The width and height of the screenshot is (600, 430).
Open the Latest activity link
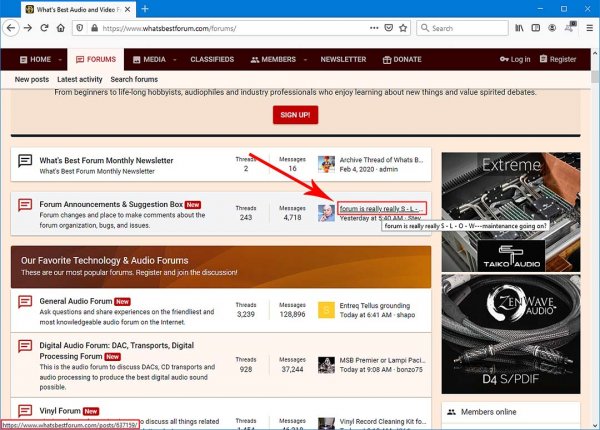tap(80, 80)
